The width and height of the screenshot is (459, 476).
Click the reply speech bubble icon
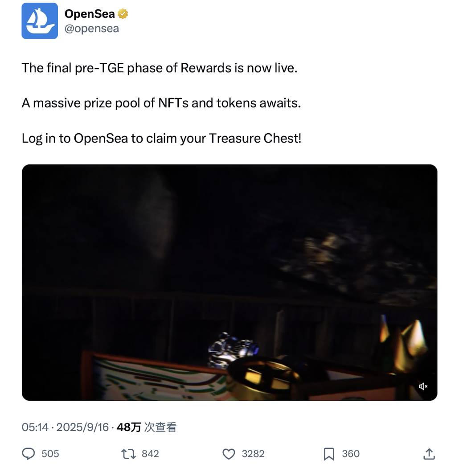pos(29,454)
